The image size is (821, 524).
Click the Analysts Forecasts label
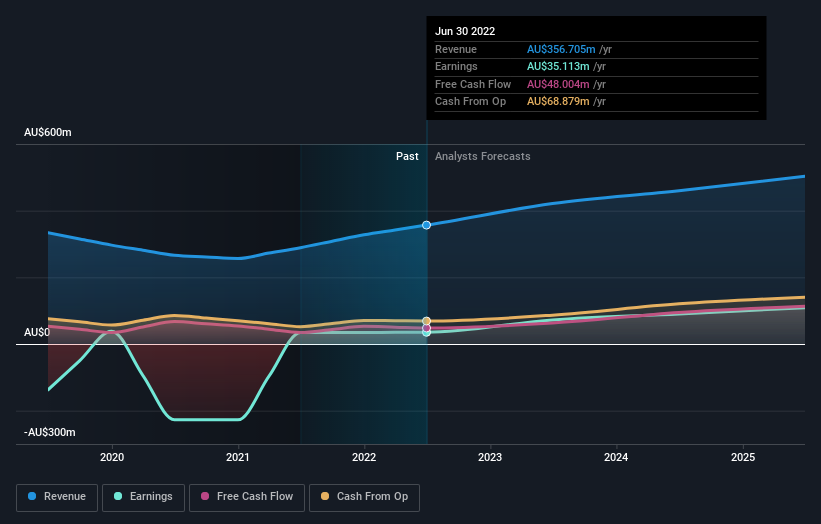click(x=483, y=156)
